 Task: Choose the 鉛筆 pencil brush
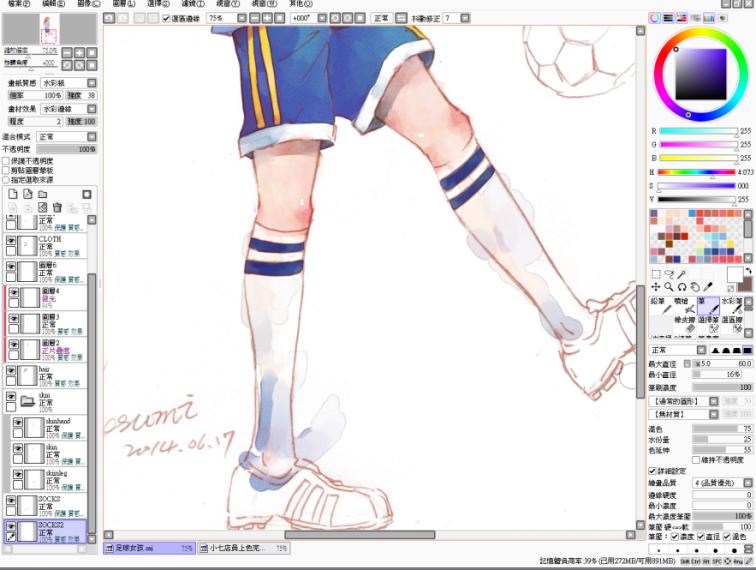(661, 306)
